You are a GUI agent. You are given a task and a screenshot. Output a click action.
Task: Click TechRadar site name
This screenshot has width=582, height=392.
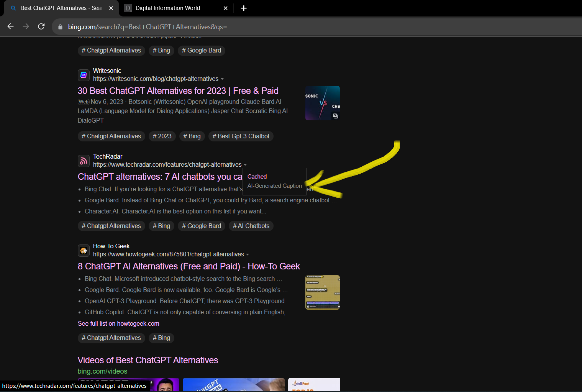(x=108, y=156)
